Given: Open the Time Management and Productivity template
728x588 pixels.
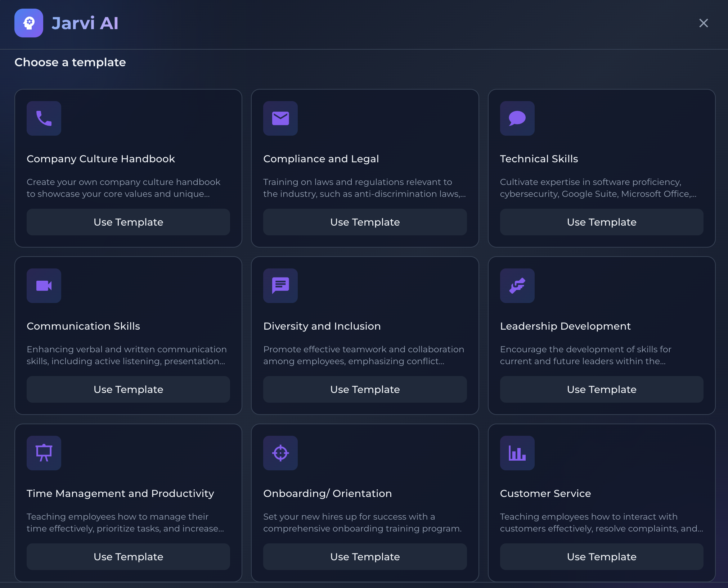Looking at the screenshot, I should click(x=128, y=557).
